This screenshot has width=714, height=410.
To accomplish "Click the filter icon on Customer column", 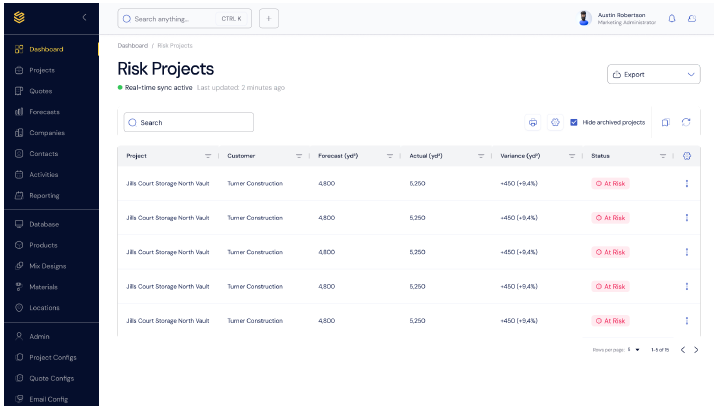I will coord(298,156).
